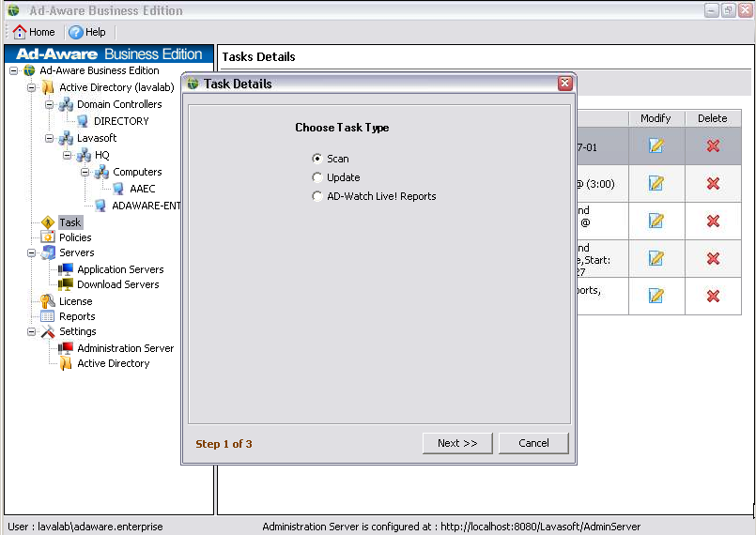This screenshot has height=535, width=756.
Task: Click the Download Servers monitor icon
Action: tap(66, 284)
